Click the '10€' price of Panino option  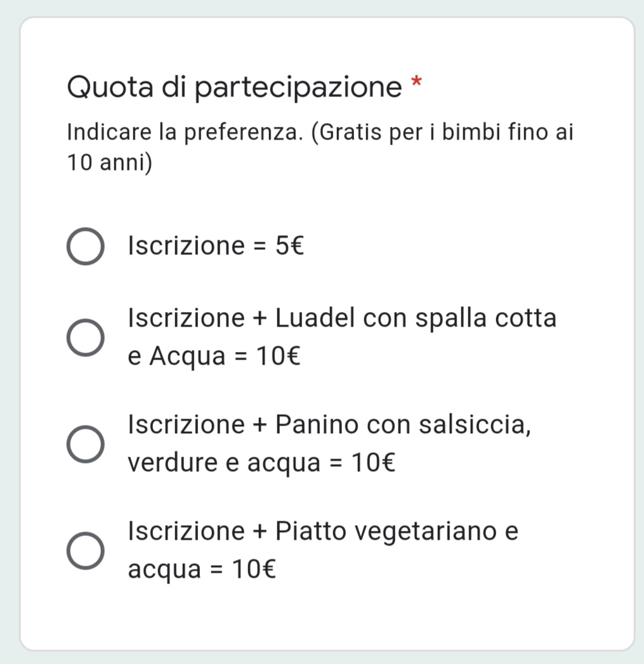coord(373,462)
